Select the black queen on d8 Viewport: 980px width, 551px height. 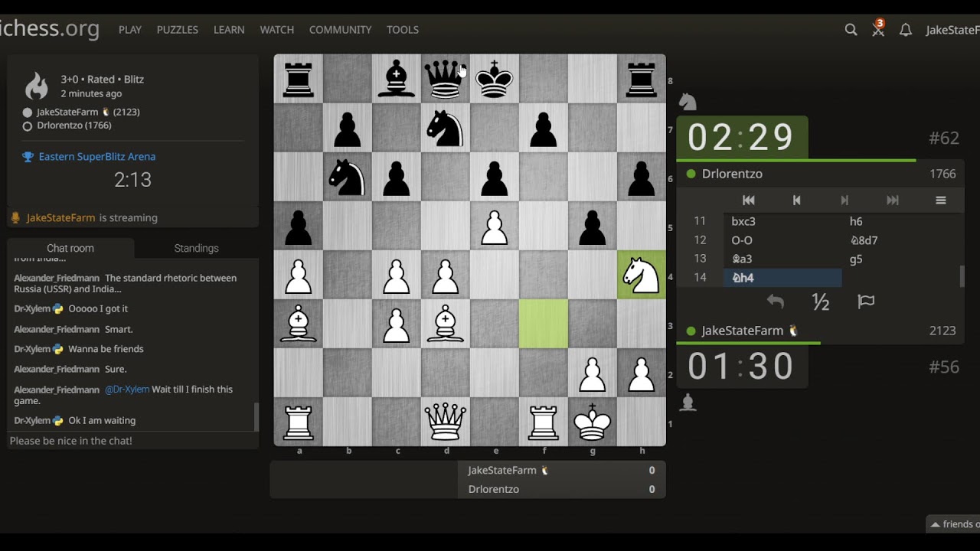pos(446,78)
